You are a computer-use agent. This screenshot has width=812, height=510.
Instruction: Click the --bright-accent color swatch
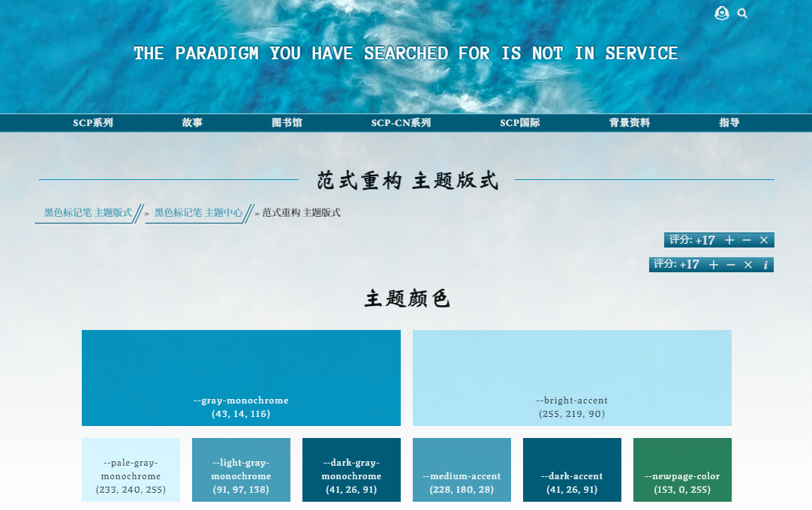[x=572, y=377]
